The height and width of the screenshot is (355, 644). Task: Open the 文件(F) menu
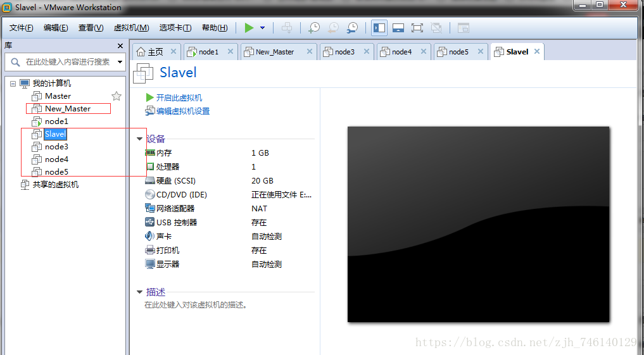(21, 28)
